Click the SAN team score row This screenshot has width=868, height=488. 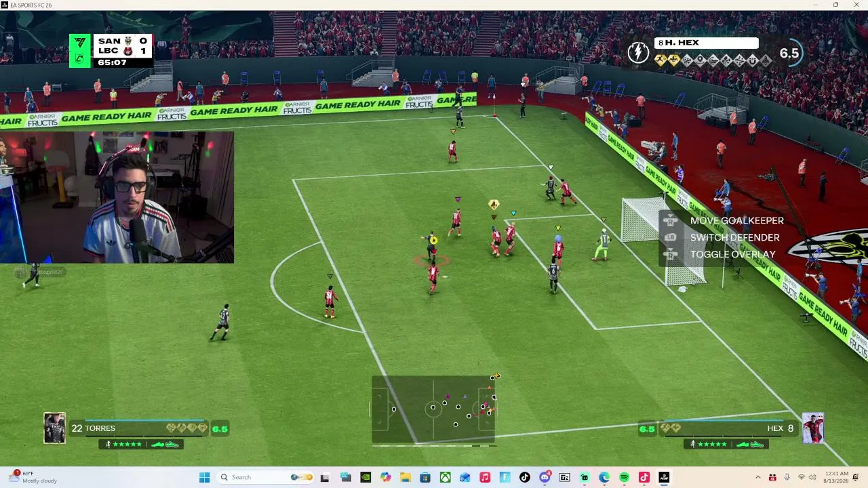tap(122, 41)
